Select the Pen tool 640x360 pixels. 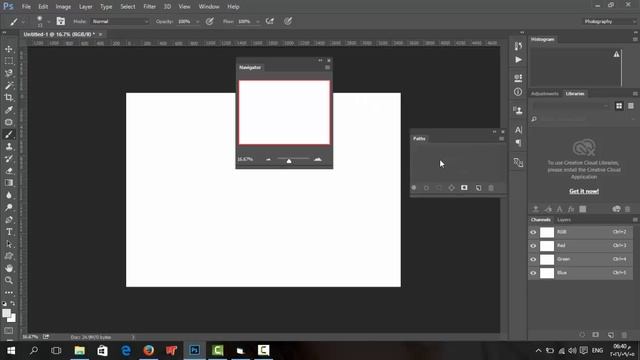[x=9, y=220]
